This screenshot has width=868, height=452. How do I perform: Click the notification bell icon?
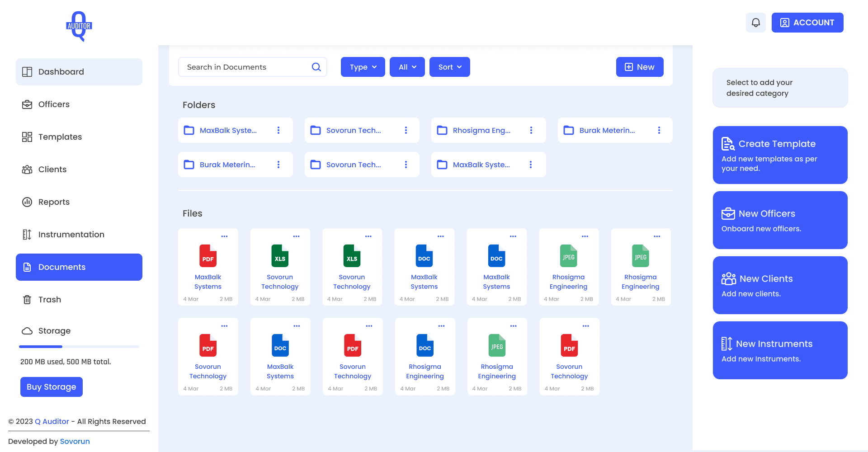click(x=755, y=23)
